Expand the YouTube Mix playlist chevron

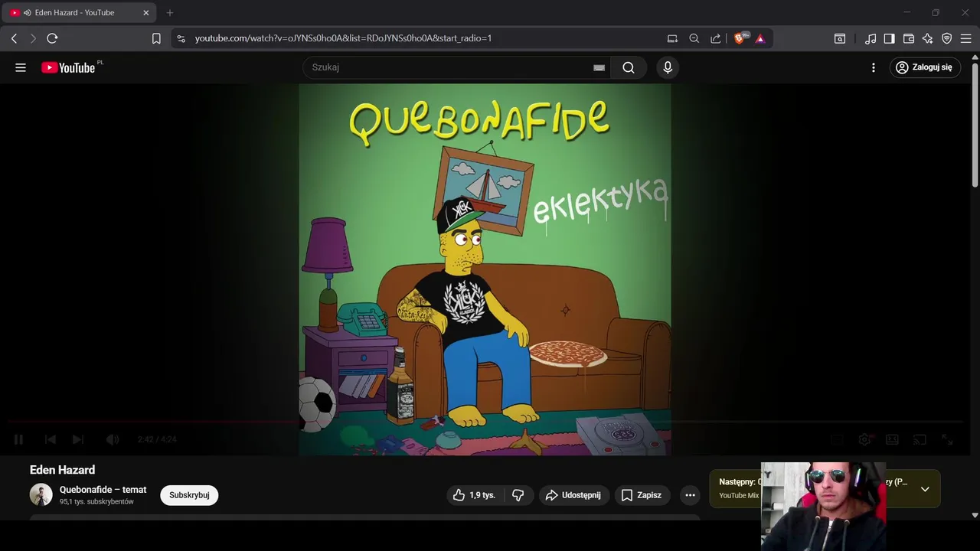pos(925,489)
